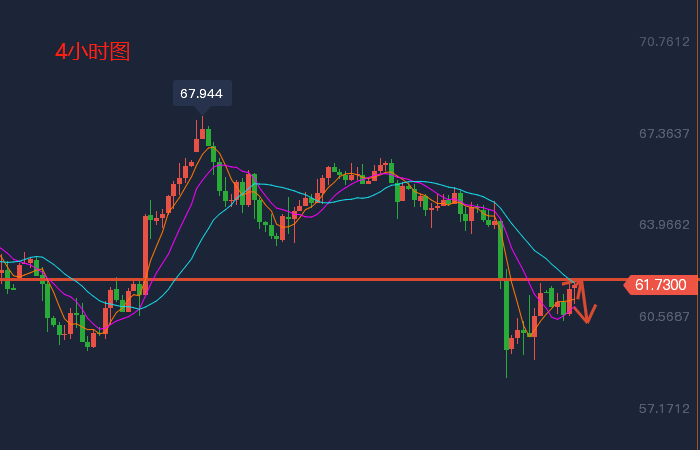Image resolution: width=700 pixels, height=450 pixels.
Task: Click the 57.1712 price axis label
Action: coord(664,409)
